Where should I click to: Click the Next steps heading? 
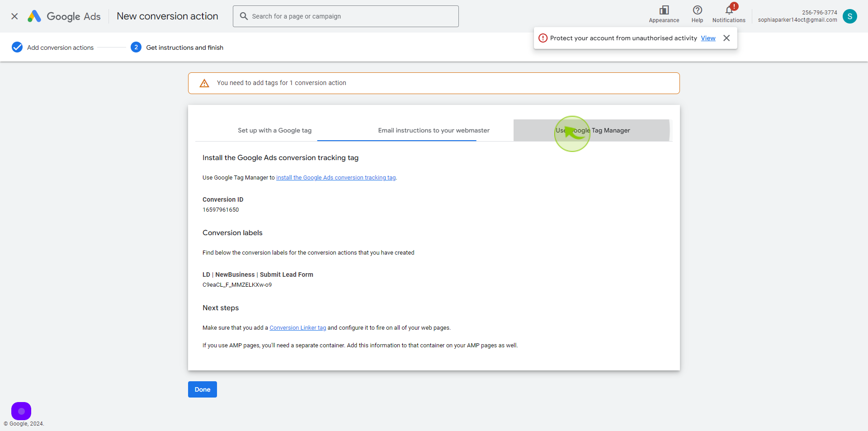click(221, 308)
